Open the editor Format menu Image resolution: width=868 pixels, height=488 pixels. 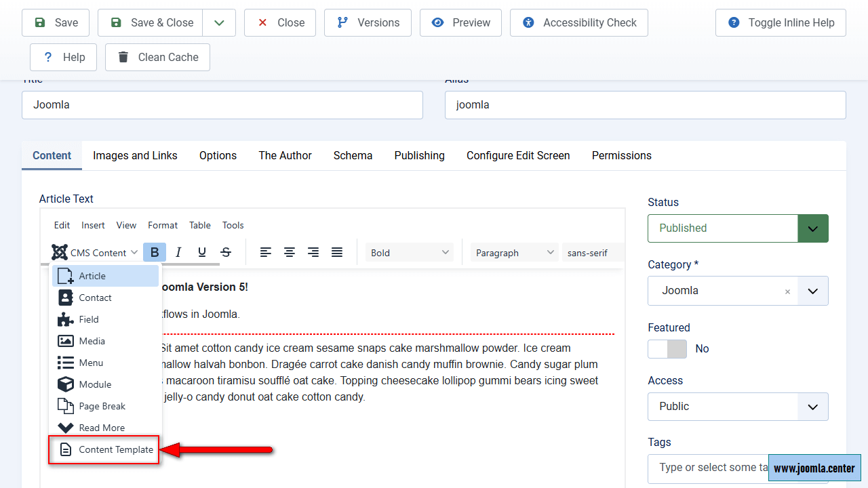tap(163, 225)
